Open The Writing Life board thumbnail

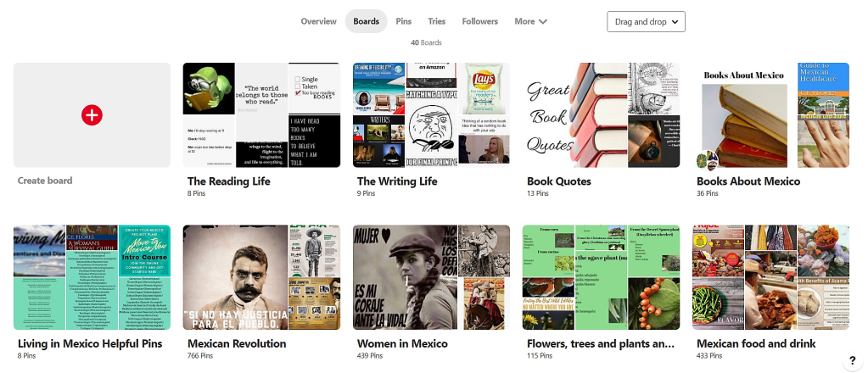(431, 115)
